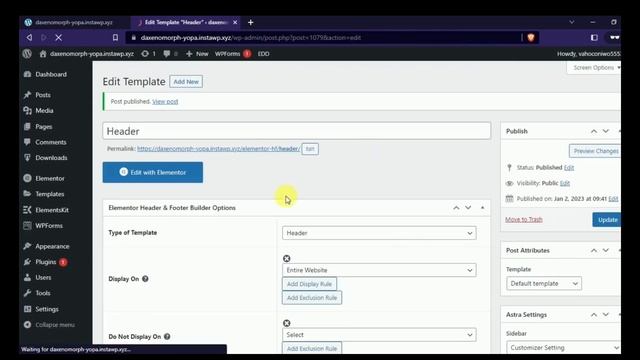Click the WordPress logo in admin bar
This screenshot has width=640, height=360.
point(27,53)
